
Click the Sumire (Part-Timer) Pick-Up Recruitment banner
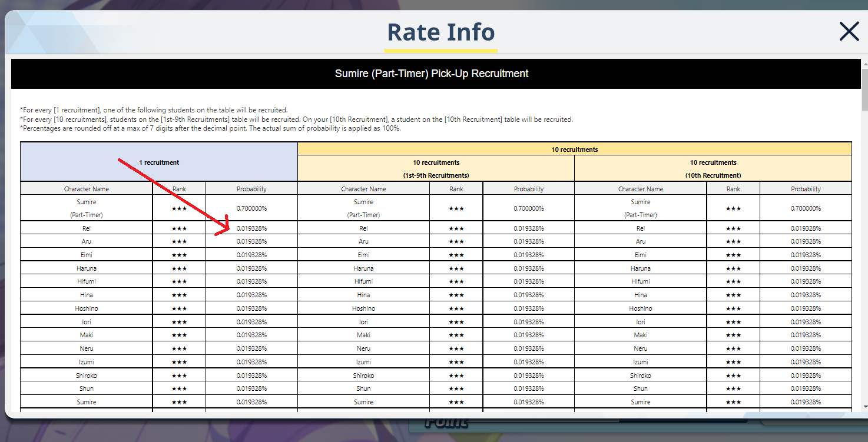(432, 74)
